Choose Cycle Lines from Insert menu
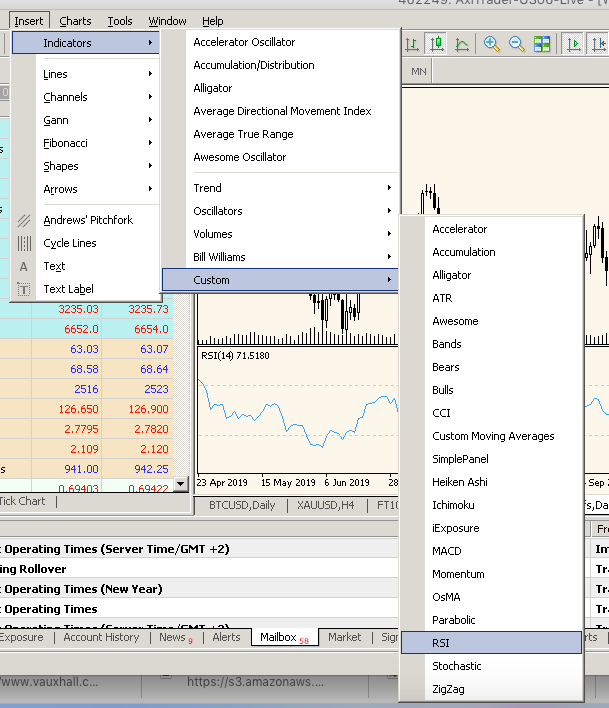Image resolution: width=609 pixels, height=708 pixels. (70, 243)
